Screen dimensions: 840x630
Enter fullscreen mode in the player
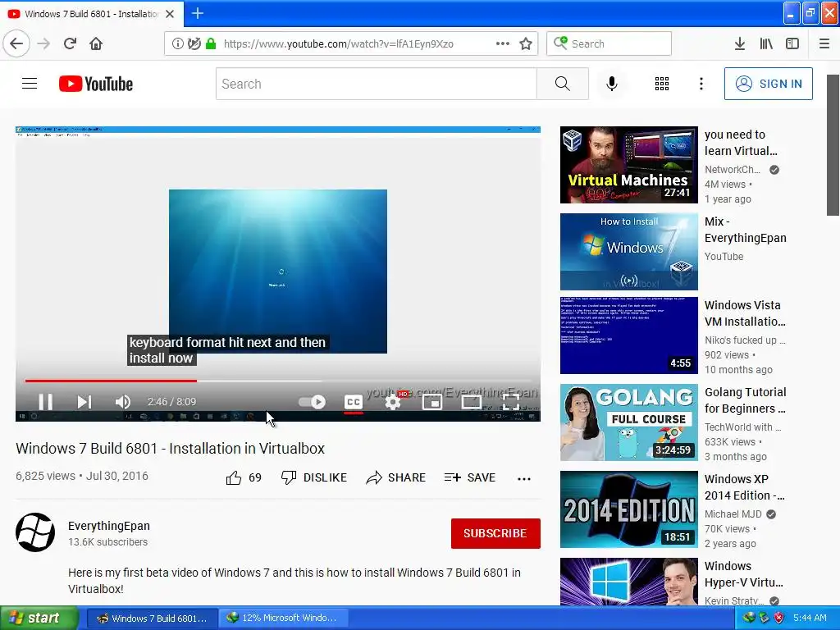coord(510,402)
